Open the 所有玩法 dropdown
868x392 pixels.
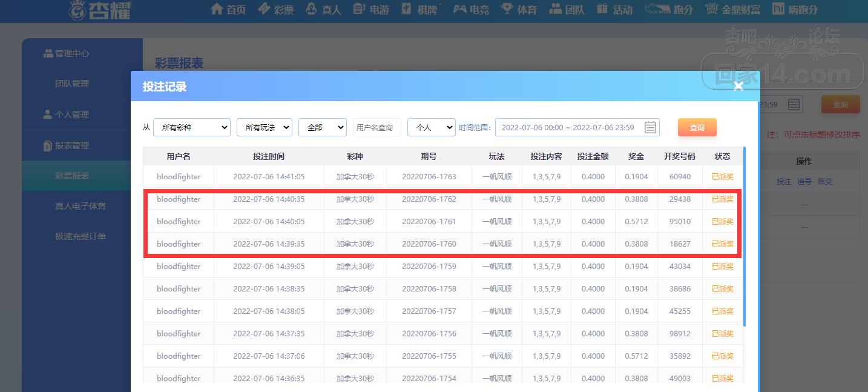click(x=265, y=127)
